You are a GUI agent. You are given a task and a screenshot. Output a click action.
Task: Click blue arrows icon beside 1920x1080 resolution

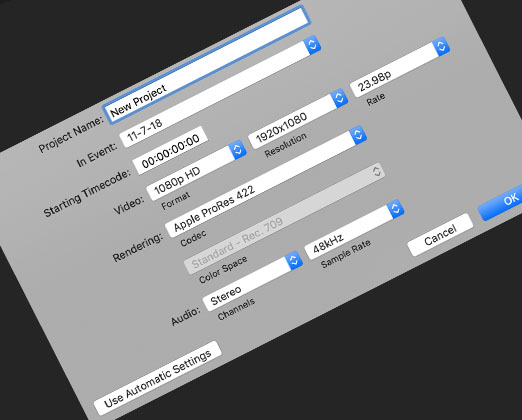tap(339, 98)
